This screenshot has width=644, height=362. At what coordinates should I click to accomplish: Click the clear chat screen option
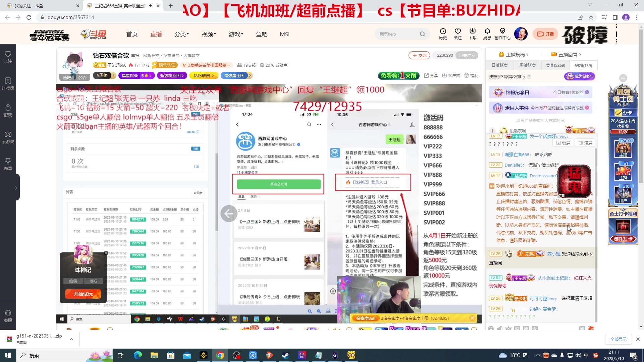pyautogui.click(x=586, y=143)
